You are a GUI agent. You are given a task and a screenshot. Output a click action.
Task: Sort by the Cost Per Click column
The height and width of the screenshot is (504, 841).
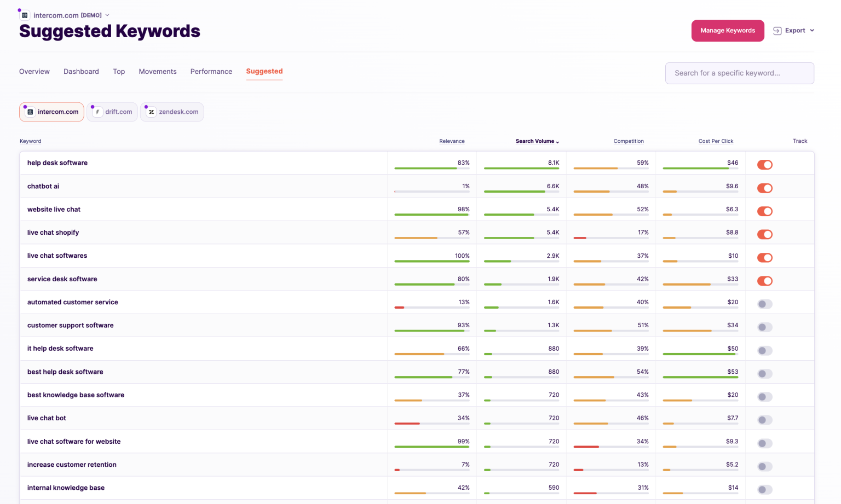coord(715,141)
